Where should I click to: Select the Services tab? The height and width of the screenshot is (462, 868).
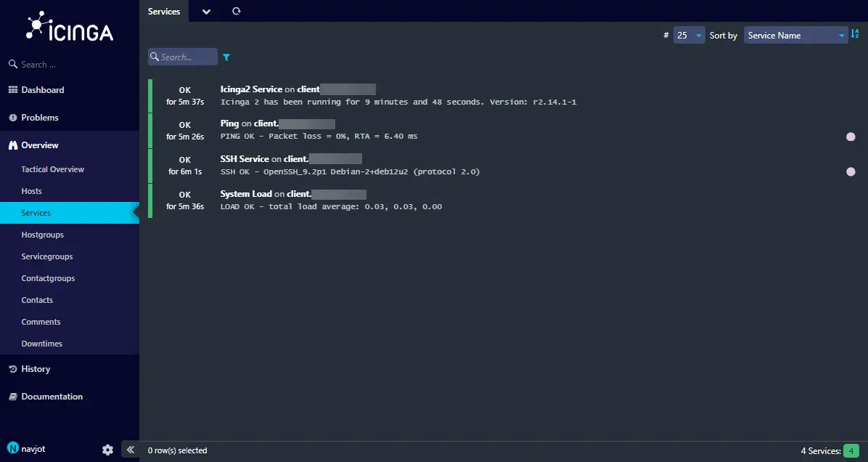164,11
